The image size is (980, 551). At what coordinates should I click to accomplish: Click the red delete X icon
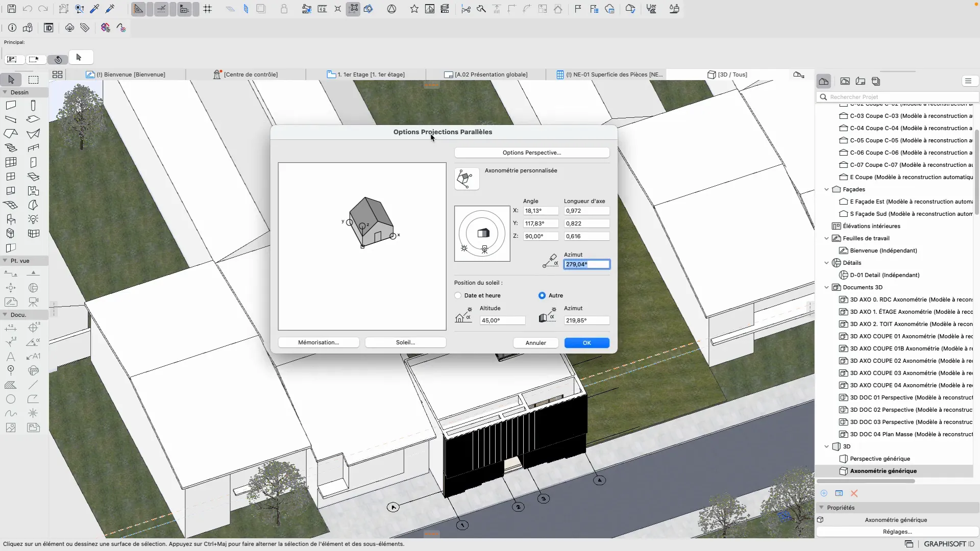click(x=854, y=493)
